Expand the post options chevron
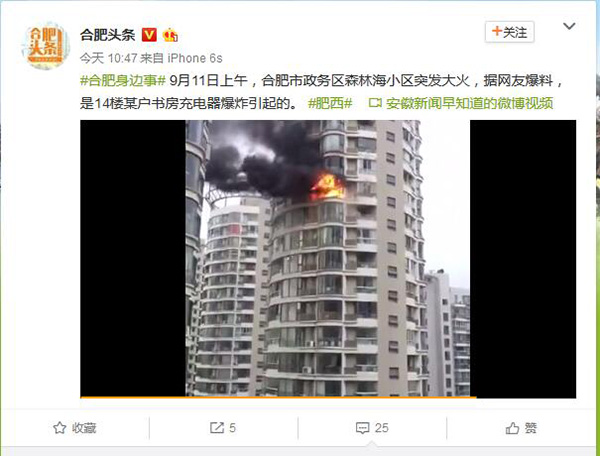Image resolution: width=600 pixels, height=456 pixels. (569, 26)
